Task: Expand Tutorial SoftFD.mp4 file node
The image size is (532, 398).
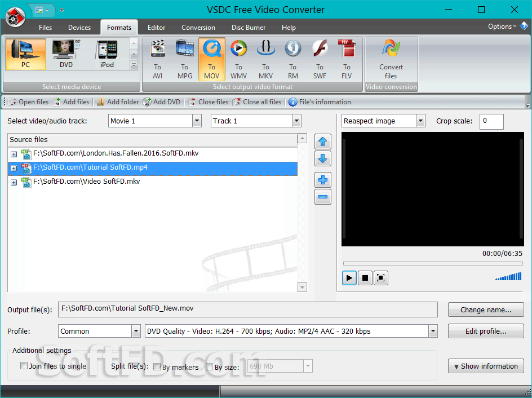Action: pos(14,169)
